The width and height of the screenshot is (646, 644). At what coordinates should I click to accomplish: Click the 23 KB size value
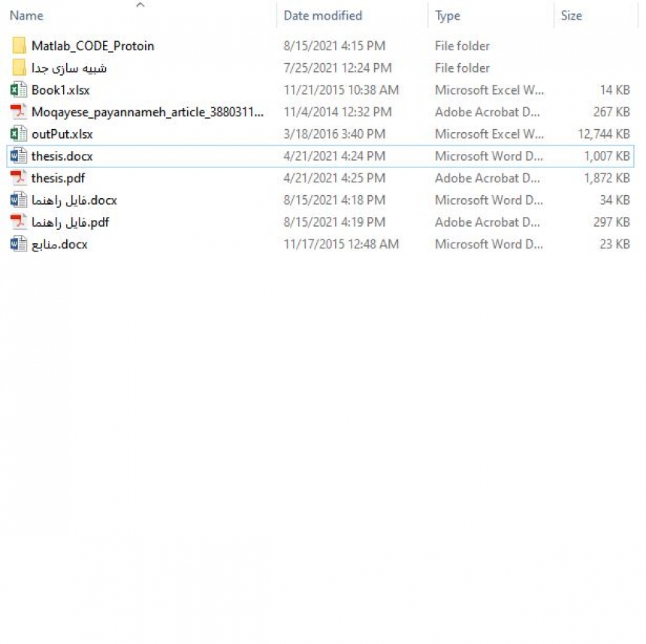pyautogui.click(x=614, y=244)
